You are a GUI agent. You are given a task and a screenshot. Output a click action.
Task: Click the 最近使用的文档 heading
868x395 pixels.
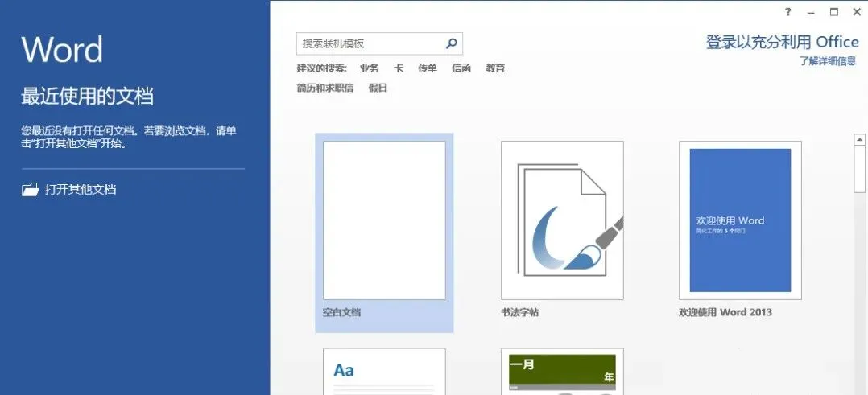point(88,97)
